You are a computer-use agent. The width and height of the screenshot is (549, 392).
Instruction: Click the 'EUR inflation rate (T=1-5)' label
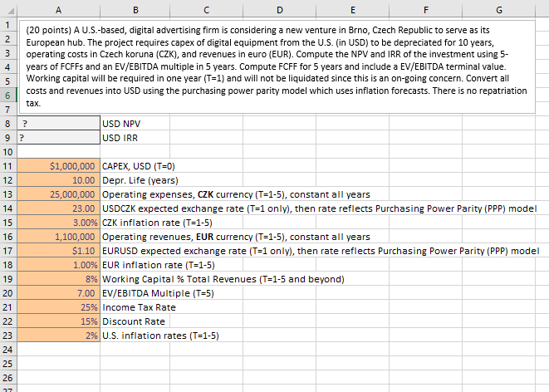tap(159, 265)
